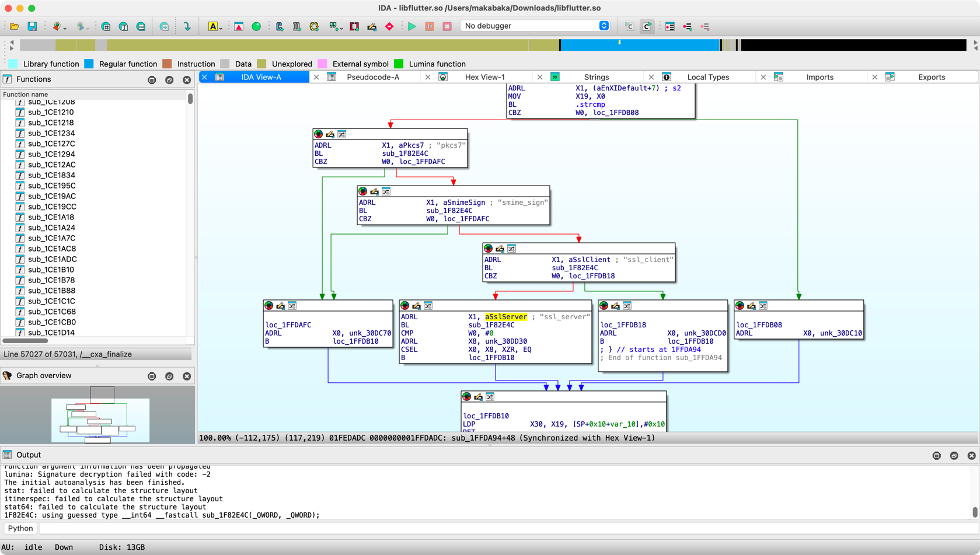Screen dimensions: 980x555
Task: Click the text search 'T' toolbar icon
Action: pos(123,26)
